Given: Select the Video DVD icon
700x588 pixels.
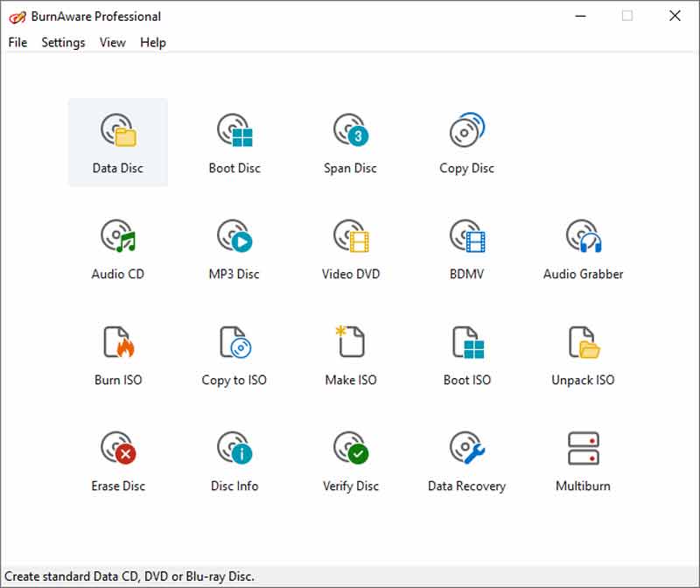Looking at the screenshot, I should (x=350, y=238).
